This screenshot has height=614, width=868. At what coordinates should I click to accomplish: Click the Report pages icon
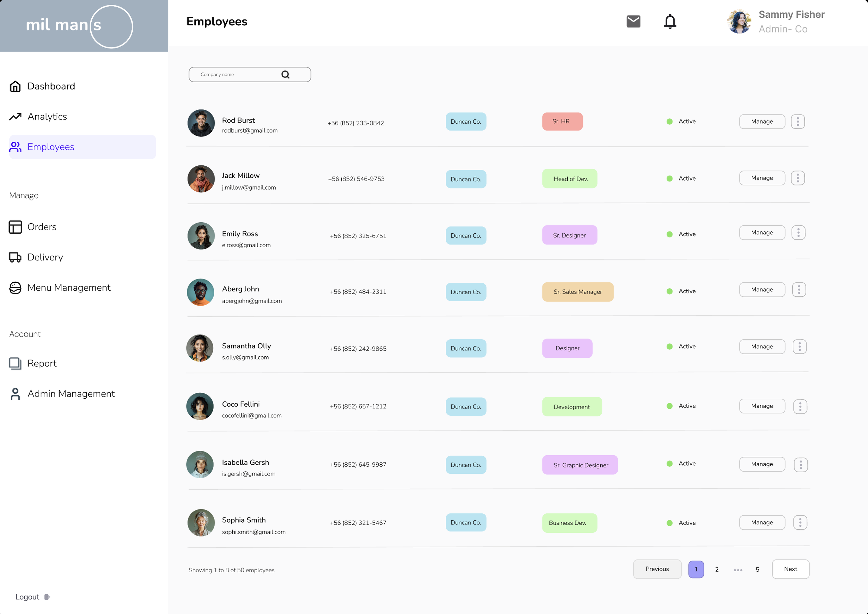[x=15, y=363]
